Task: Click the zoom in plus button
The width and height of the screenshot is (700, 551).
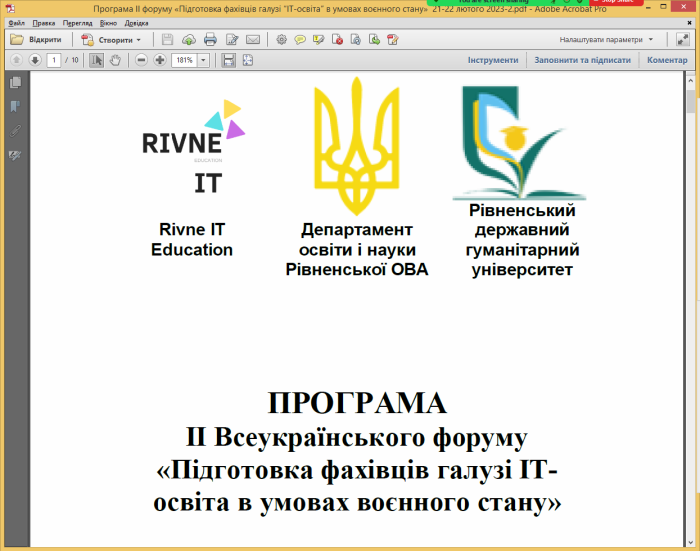Action: 160,60
